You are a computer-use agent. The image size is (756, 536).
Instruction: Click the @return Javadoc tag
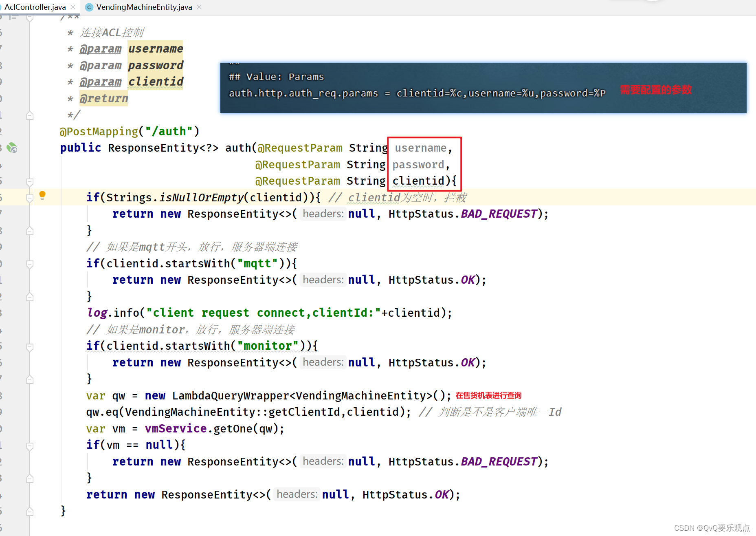(x=103, y=99)
